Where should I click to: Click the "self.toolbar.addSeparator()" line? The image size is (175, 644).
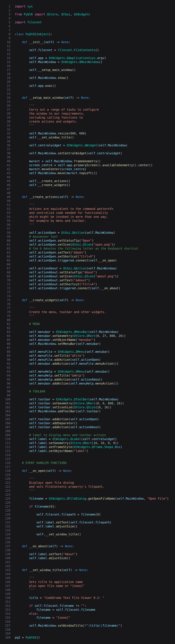click(x=53, y=423)
